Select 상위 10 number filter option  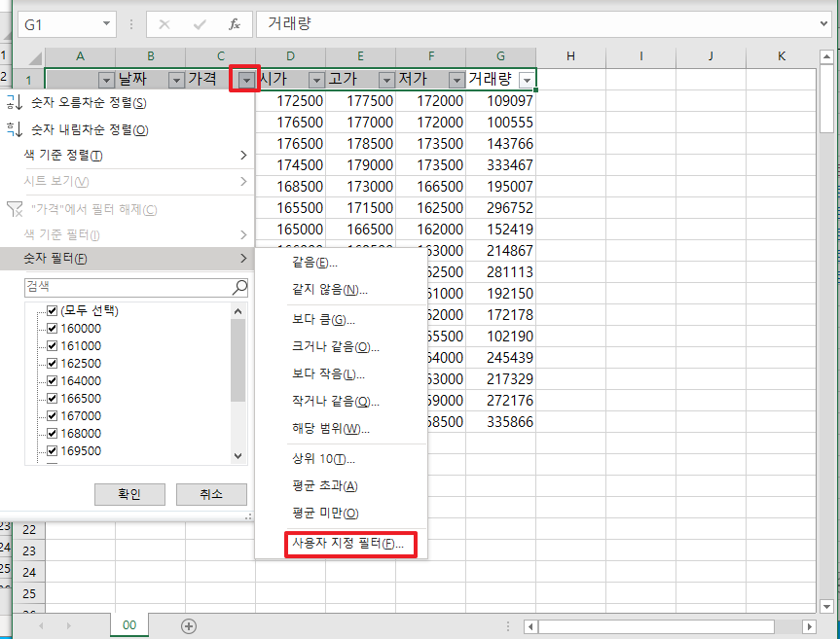[342, 459]
